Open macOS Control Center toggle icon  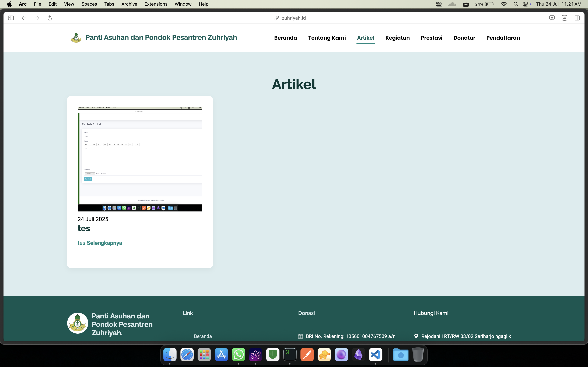click(x=526, y=4)
